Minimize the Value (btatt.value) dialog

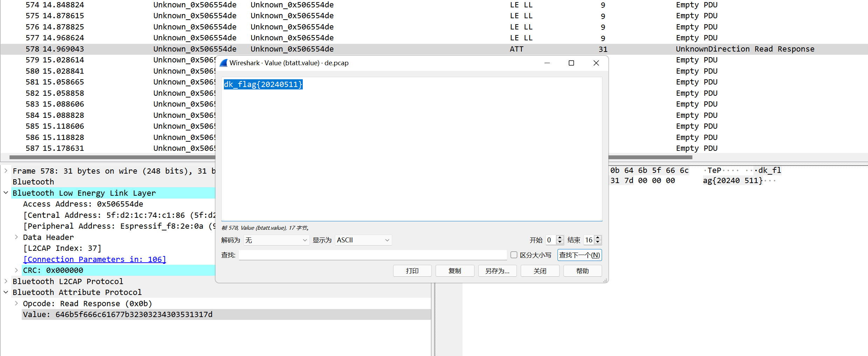pos(547,63)
